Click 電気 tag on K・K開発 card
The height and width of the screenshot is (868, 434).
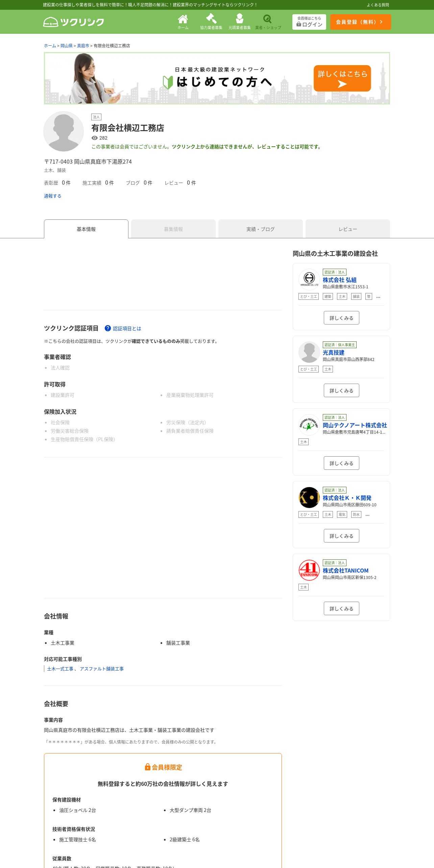pyautogui.click(x=342, y=514)
